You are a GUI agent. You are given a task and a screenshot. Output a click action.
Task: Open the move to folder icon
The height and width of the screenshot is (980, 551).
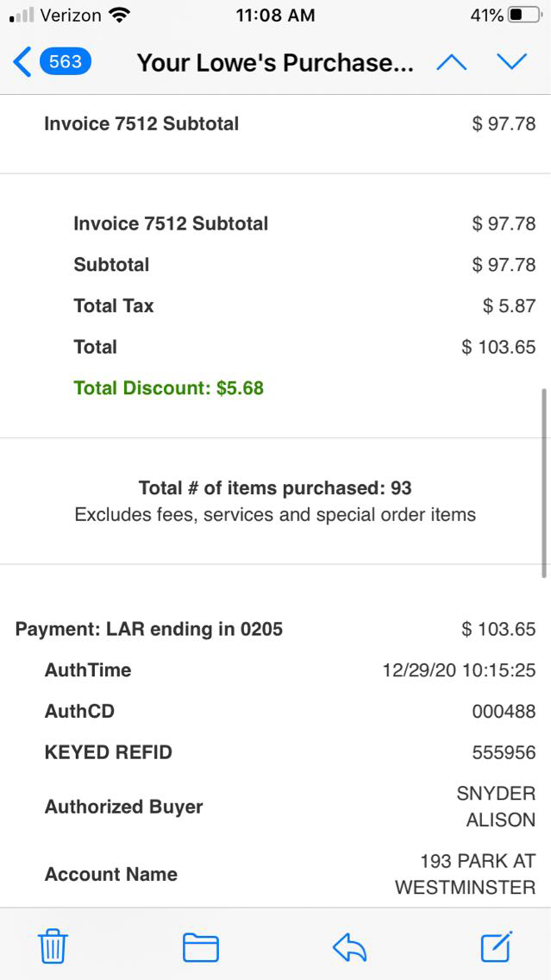click(x=200, y=947)
